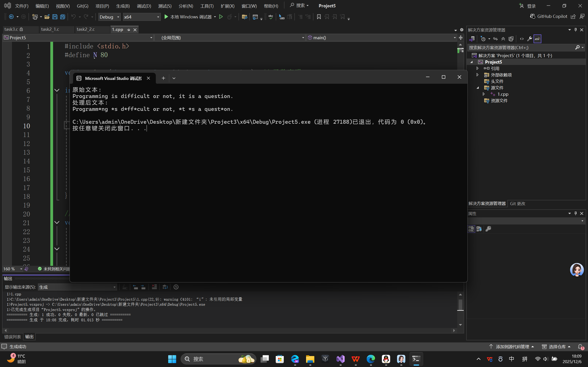Collapse all in Solution Explorer toolbar
The width and height of the screenshot is (588, 367).
click(x=503, y=39)
